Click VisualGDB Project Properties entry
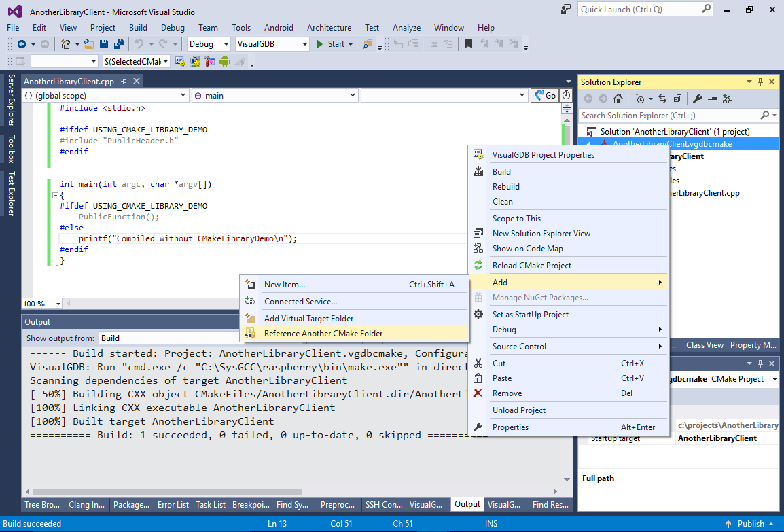 point(569,154)
